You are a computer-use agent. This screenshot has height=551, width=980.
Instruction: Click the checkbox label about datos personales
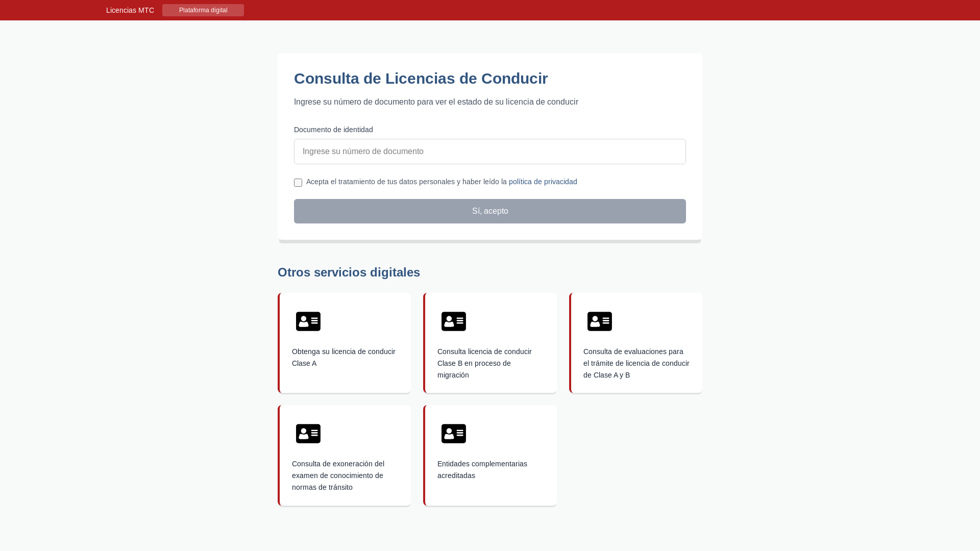pos(442,182)
